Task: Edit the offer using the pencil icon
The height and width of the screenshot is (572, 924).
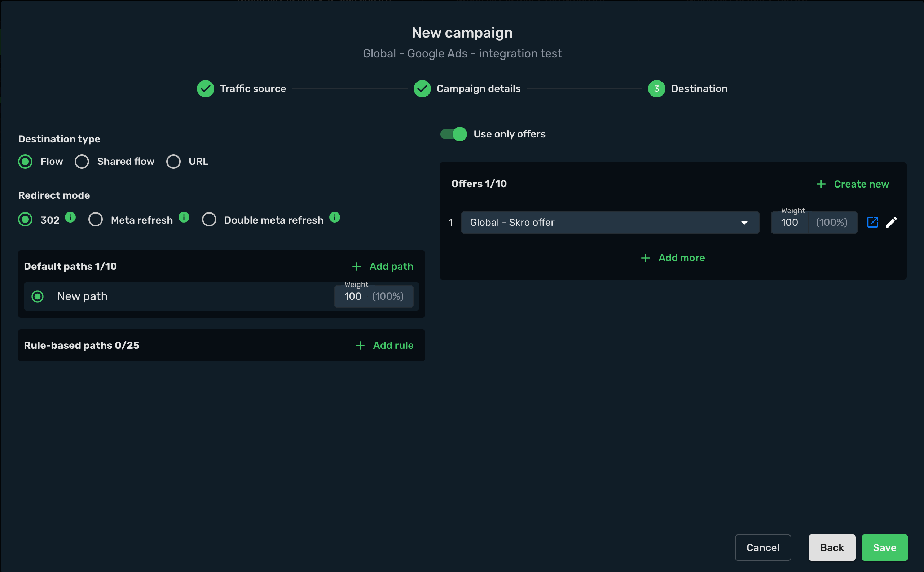Action: 892,222
